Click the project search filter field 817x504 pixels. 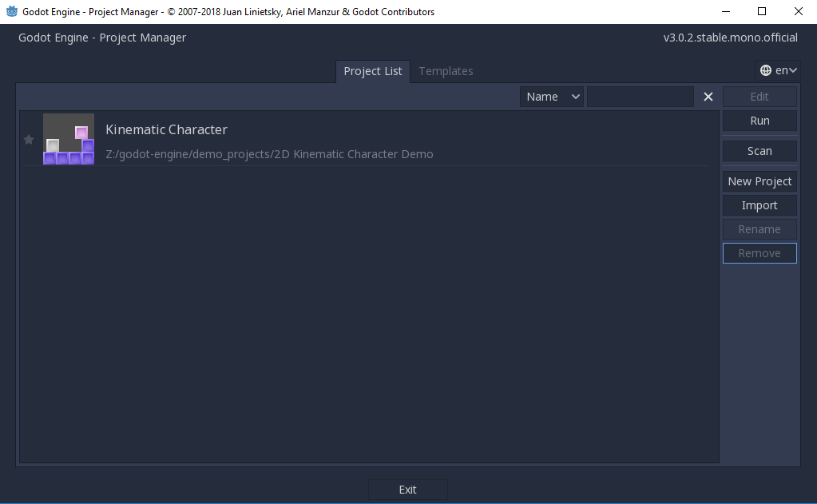(x=639, y=96)
